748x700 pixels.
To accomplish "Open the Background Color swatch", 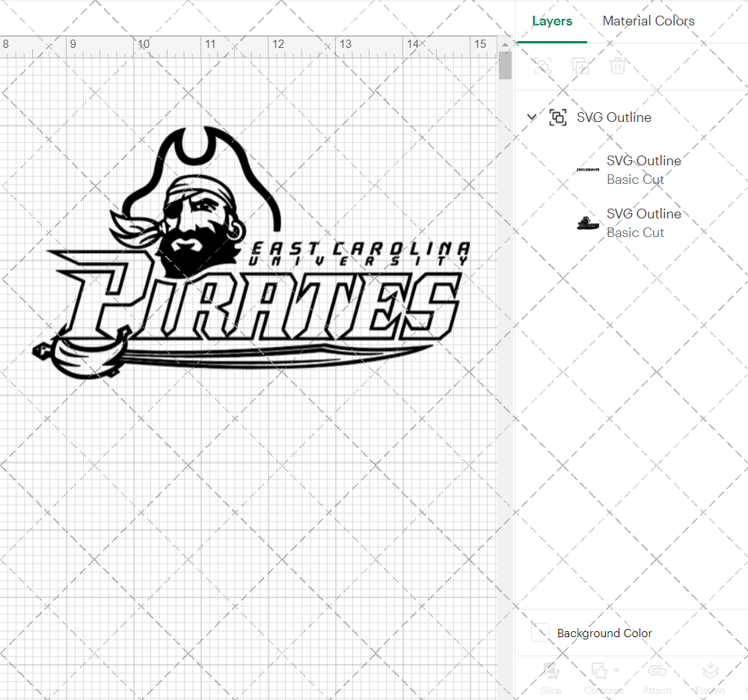I will coord(540,633).
